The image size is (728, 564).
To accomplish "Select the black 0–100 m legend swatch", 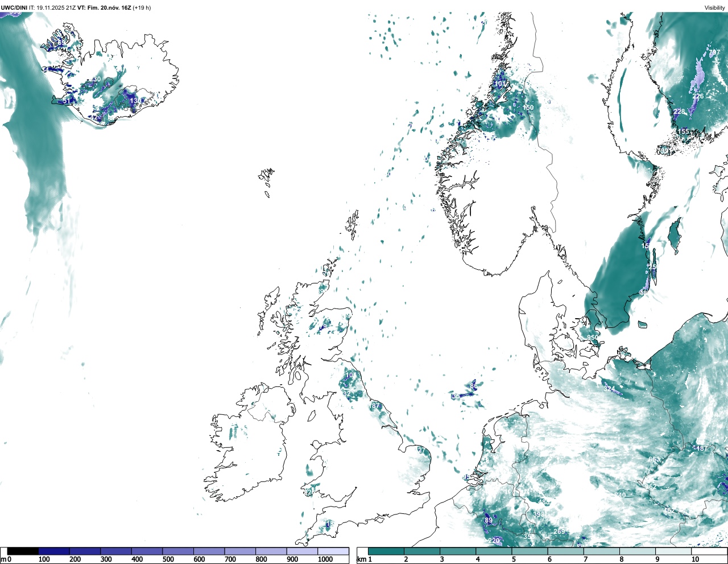I will (x=23, y=551).
